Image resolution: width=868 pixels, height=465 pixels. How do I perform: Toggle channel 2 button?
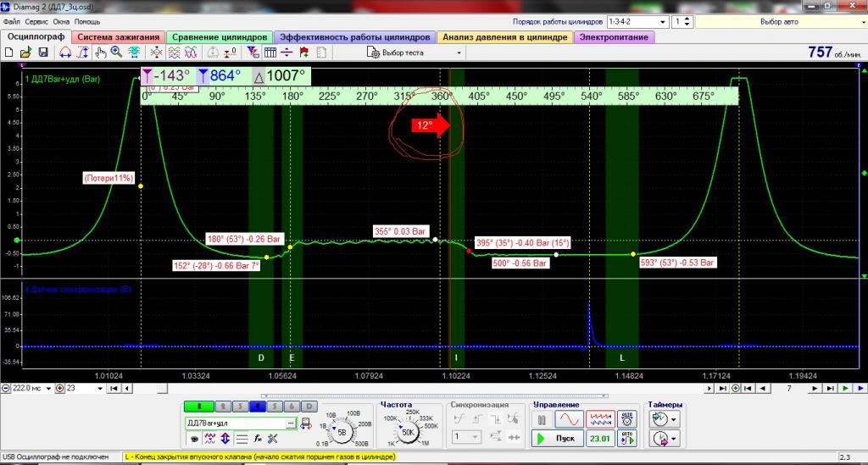coord(223,407)
